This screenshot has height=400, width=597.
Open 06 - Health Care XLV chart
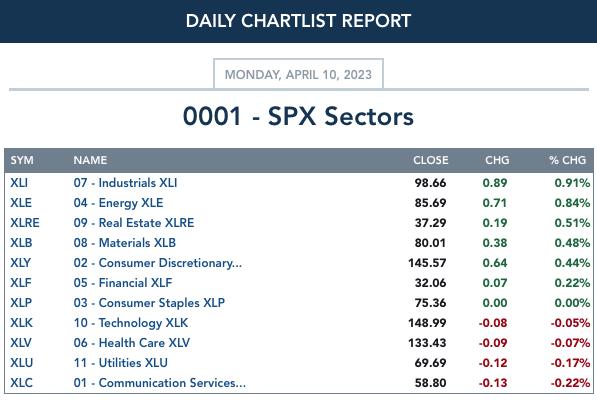131,343
